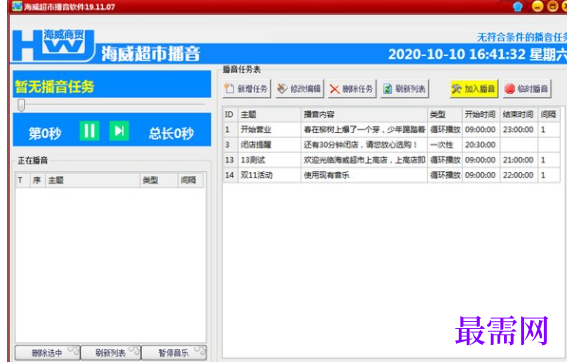The height and width of the screenshot is (362, 567).
Task: Click the 主题 header in the task table
Action: pyautogui.click(x=269, y=115)
